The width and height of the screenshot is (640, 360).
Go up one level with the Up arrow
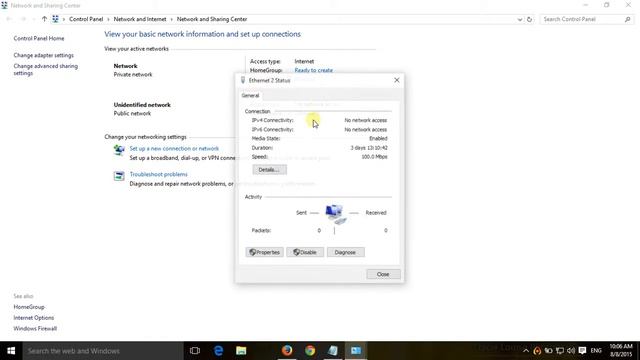click(x=44, y=19)
